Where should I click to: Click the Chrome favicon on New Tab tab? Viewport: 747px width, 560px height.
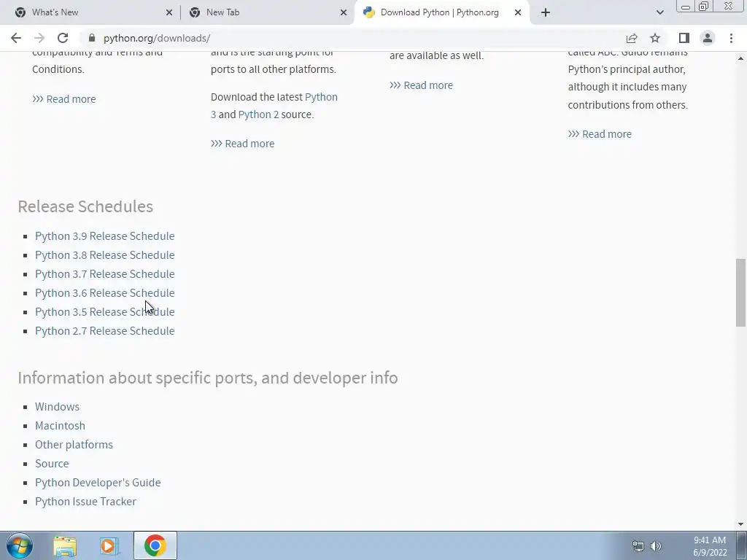pyautogui.click(x=194, y=12)
